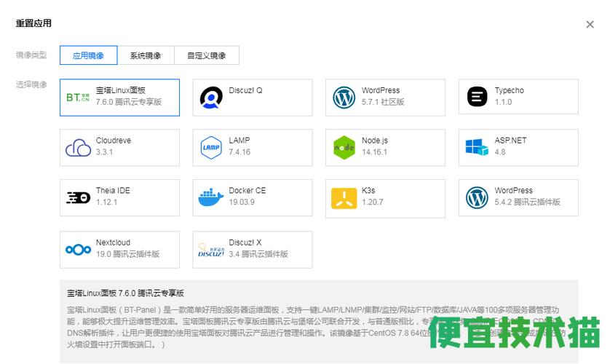Click the LAMP 7.4.16 version text
The width and height of the screenshot is (610, 364).
click(239, 152)
